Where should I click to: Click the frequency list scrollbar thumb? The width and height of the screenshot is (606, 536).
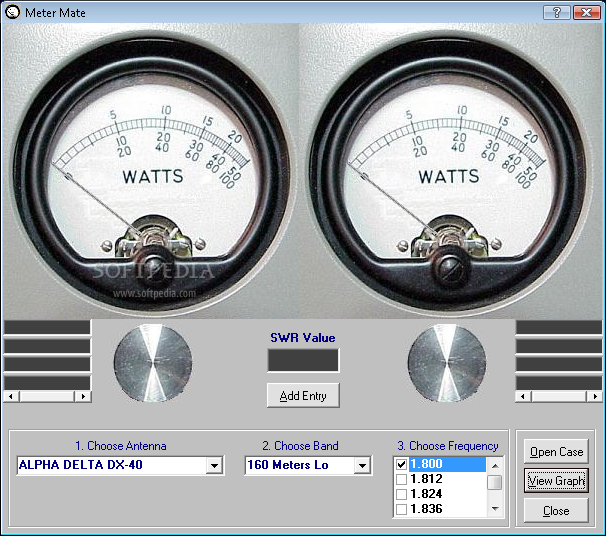click(495, 482)
